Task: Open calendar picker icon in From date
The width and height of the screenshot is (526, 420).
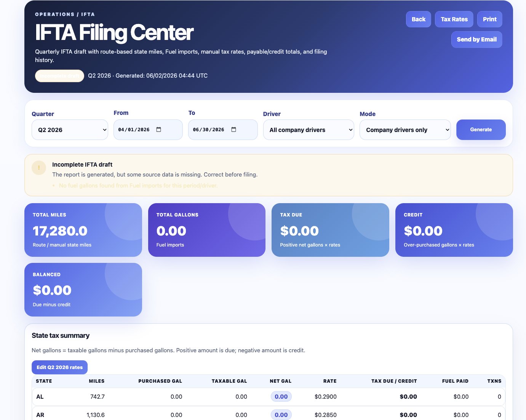Action: pos(159,129)
